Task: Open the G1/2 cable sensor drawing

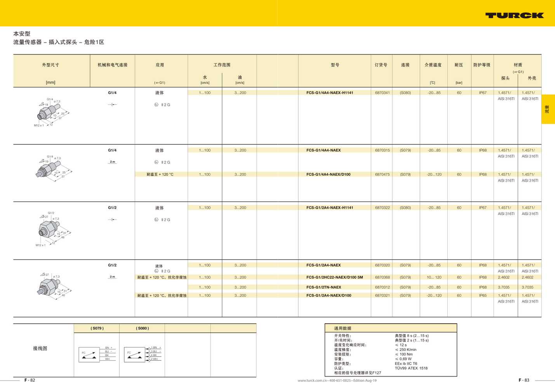Action: tap(54, 285)
